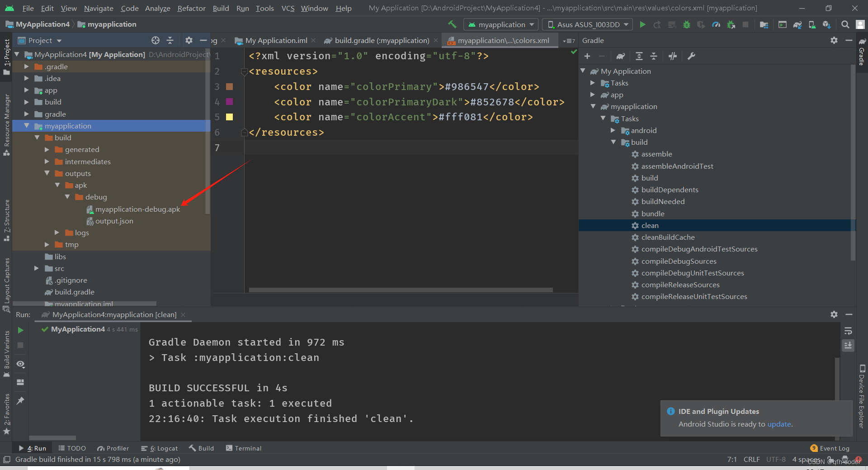
Task: Hide the Gradle tool window
Action: (849, 40)
